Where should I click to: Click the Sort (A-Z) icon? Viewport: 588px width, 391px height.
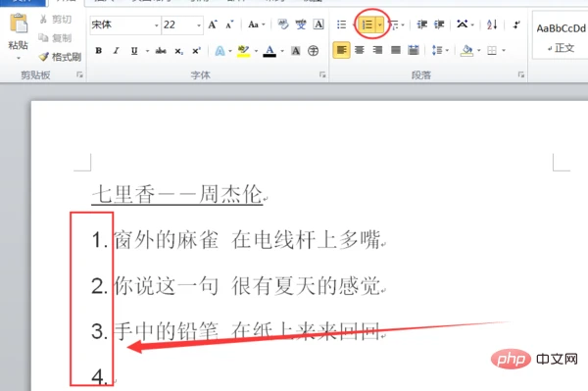[x=492, y=24]
